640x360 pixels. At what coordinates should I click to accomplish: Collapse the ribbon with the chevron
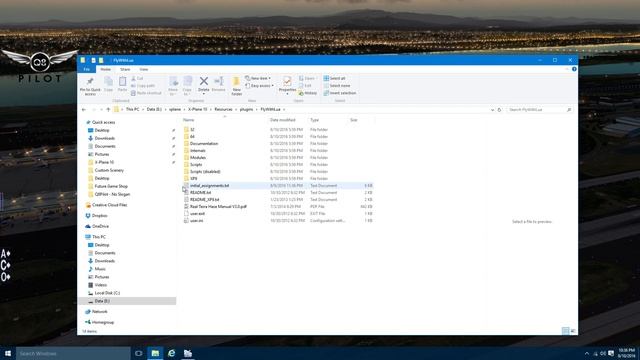[x=567, y=69]
